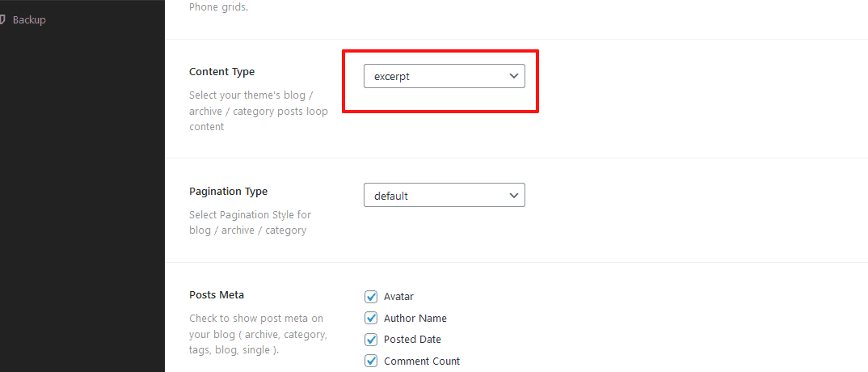This screenshot has height=372, width=868.
Task: Click the Backup shield icon in sidebar
Action: [x=3, y=19]
